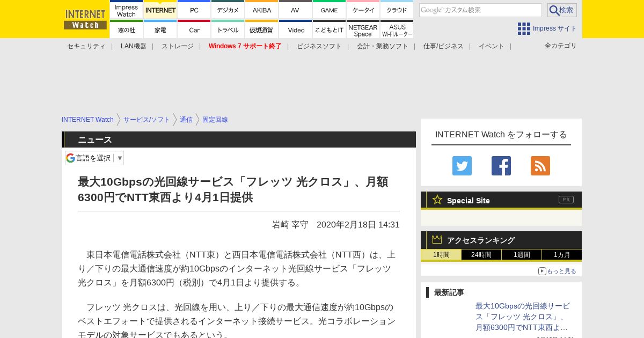The height and width of the screenshot is (338, 644).
Task: Open the 窓の杜 nav tab
Action: click(127, 29)
